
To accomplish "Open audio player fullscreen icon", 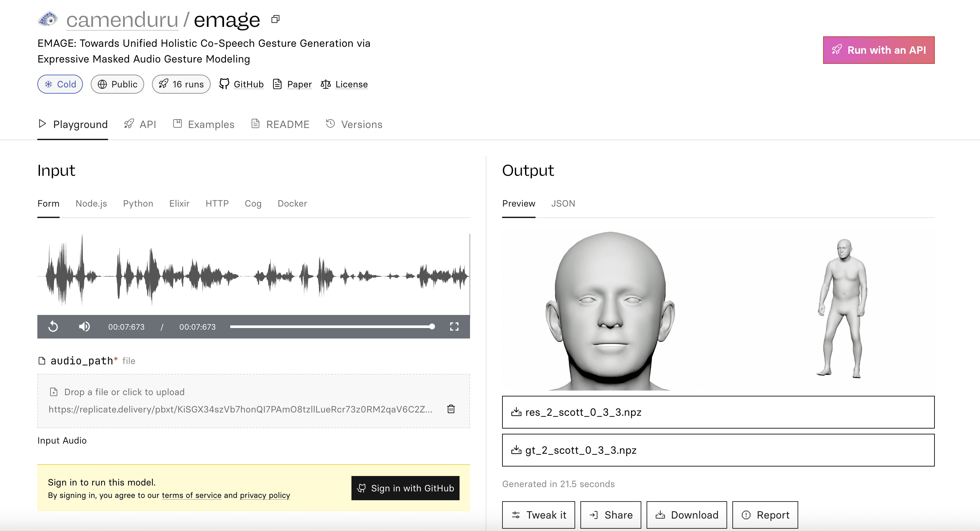I will pos(454,327).
